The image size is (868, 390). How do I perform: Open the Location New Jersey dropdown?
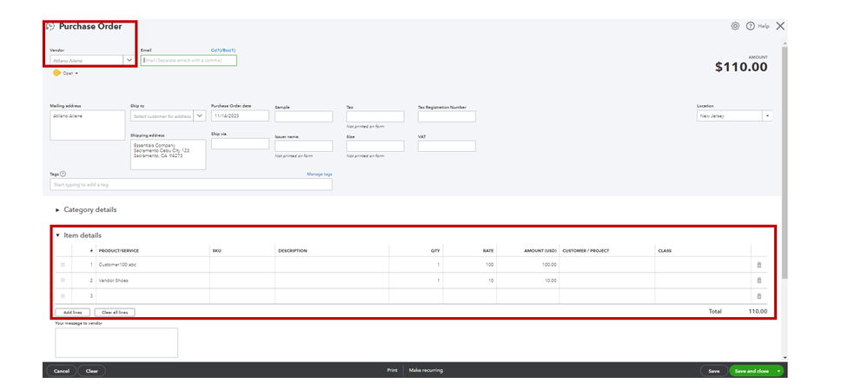(x=768, y=116)
